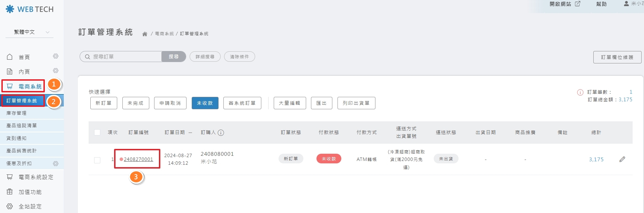Expand the 詳細搜尋 advanced search

pos(205,57)
